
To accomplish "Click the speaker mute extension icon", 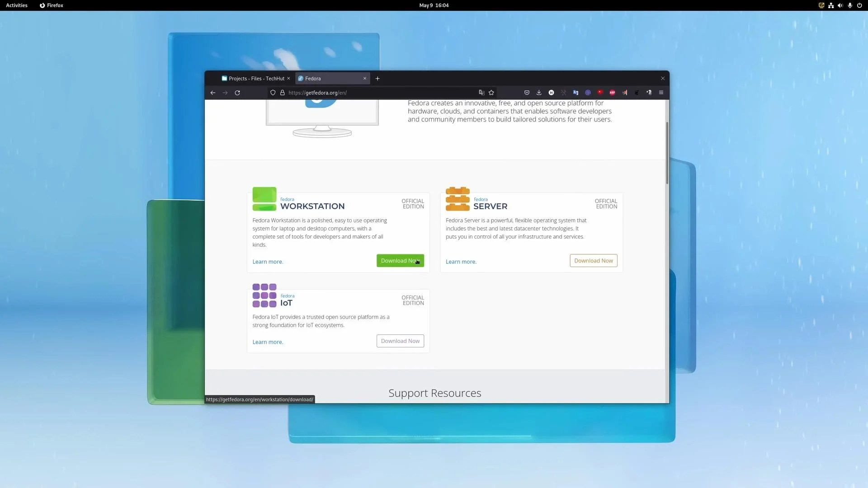I will click(x=624, y=93).
